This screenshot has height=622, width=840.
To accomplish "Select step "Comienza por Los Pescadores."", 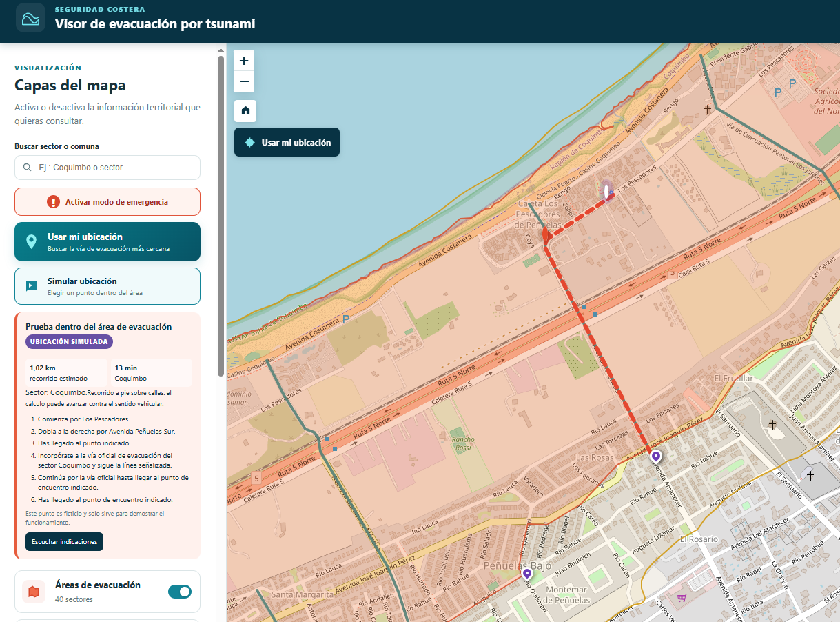I will point(84,419).
